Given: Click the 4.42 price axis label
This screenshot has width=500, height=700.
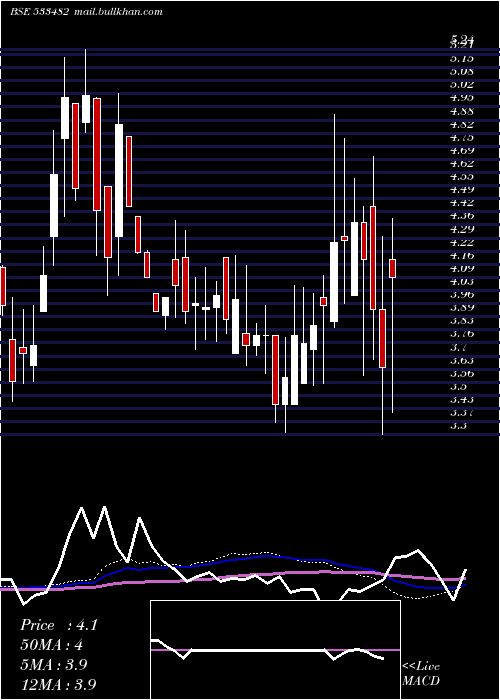Looking at the screenshot, I should click(462, 203).
